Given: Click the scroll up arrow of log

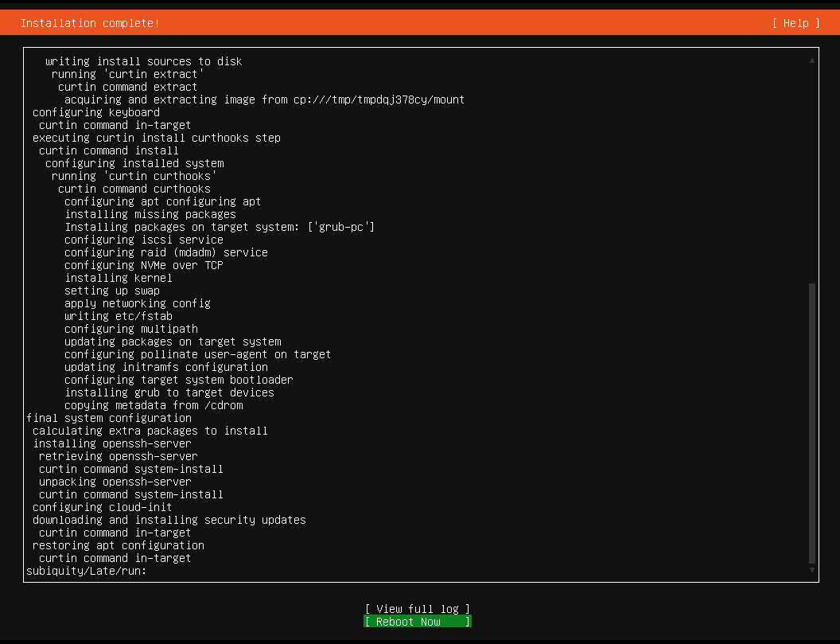Looking at the screenshot, I should (x=812, y=60).
